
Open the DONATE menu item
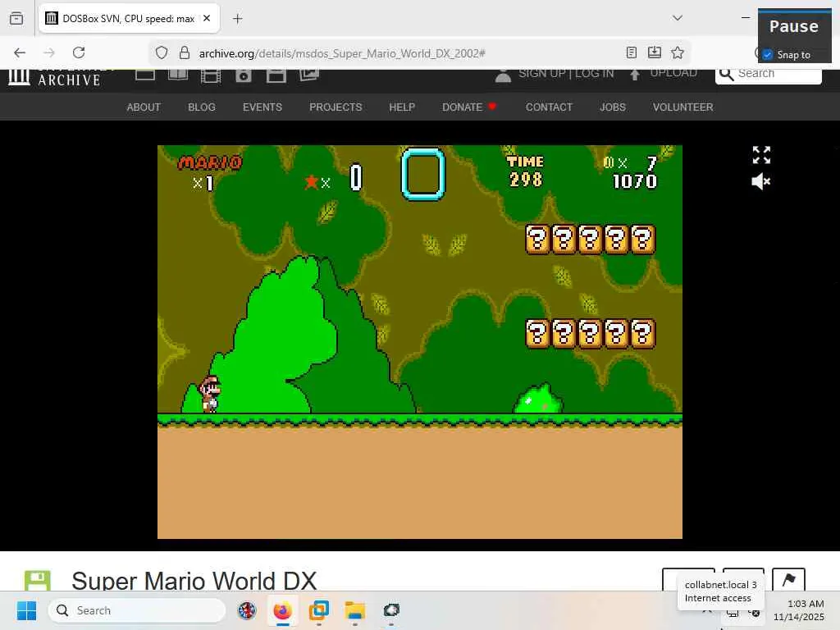click(468, 107)
